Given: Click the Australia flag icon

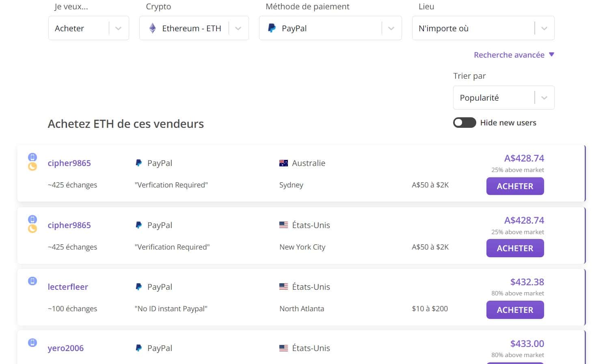Looking at the screenshot, I should pos(283,163).
